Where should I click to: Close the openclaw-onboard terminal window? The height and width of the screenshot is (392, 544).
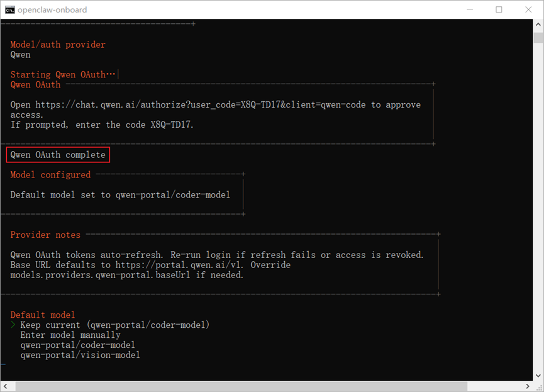[528, 9]
